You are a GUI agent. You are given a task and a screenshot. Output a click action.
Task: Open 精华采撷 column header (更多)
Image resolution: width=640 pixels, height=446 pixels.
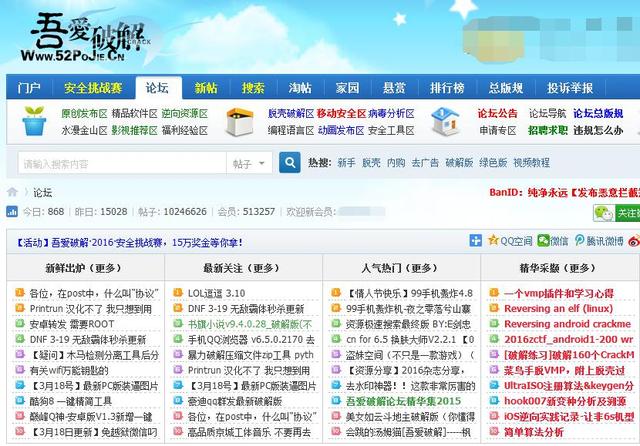tap(558, 268)
